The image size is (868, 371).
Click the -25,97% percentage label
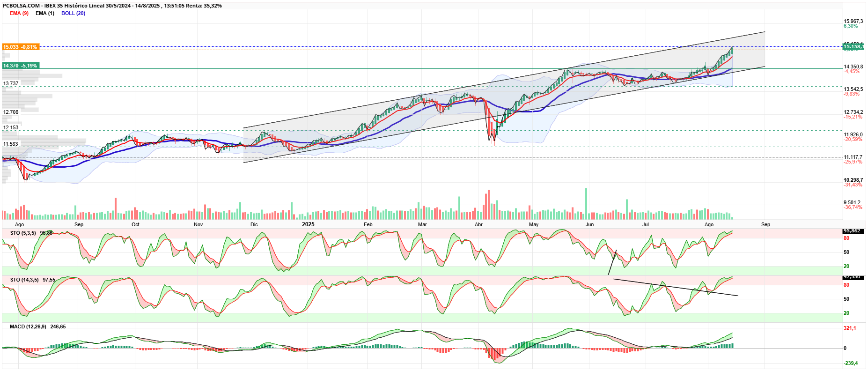coord(853,162)
